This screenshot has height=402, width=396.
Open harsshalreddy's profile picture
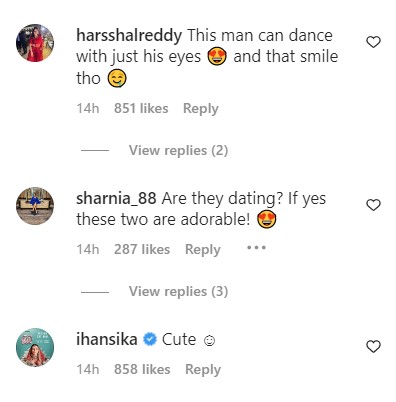pyautogui.click(x=35, y=43)
